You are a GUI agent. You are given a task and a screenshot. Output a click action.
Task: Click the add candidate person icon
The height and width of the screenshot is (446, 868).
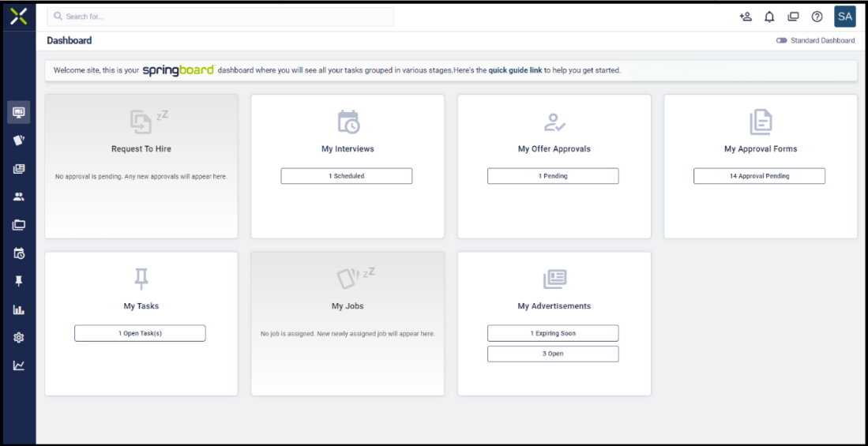(x=746, y=17)
